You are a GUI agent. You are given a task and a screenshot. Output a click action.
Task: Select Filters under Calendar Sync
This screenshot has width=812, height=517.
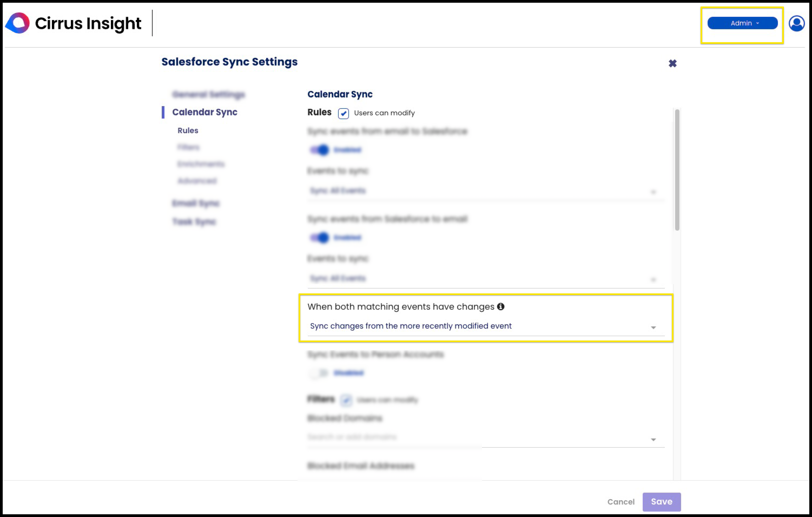[188, 147]
